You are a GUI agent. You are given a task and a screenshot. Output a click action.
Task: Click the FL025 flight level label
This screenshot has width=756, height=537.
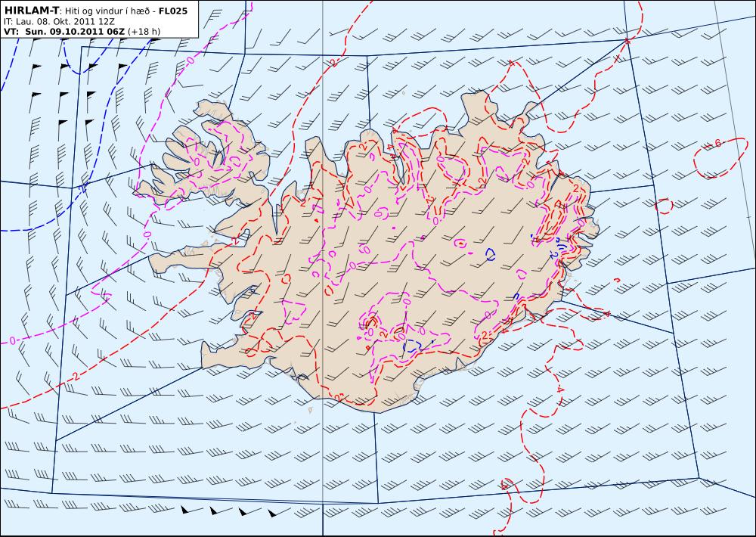click(173, 10)
